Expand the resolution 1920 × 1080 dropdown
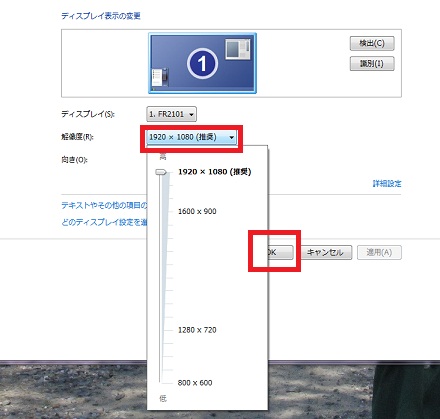440x419 pixels. pyautogui.click(x=191, y=137)
